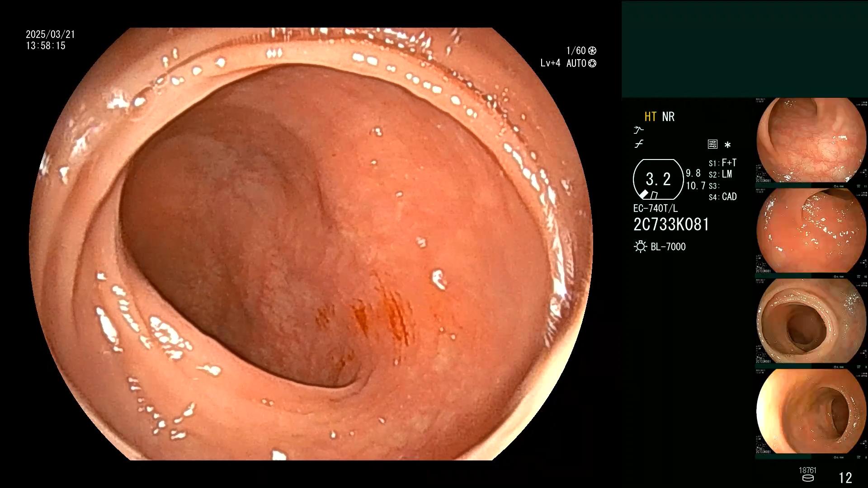Click the date 2025/03/21
The width and height of the screenshot is (868, 488).
click(50, 34)
